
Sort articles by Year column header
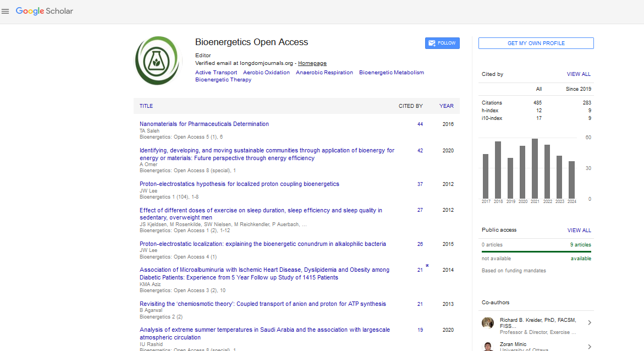click(447, 106)
